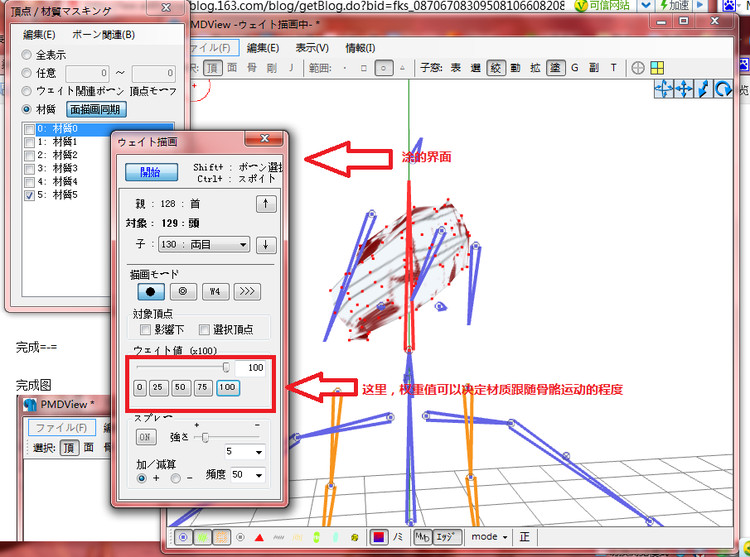Select face mode 面 in PMDView toolbar

pyautogui.click(x=232, y=68)
